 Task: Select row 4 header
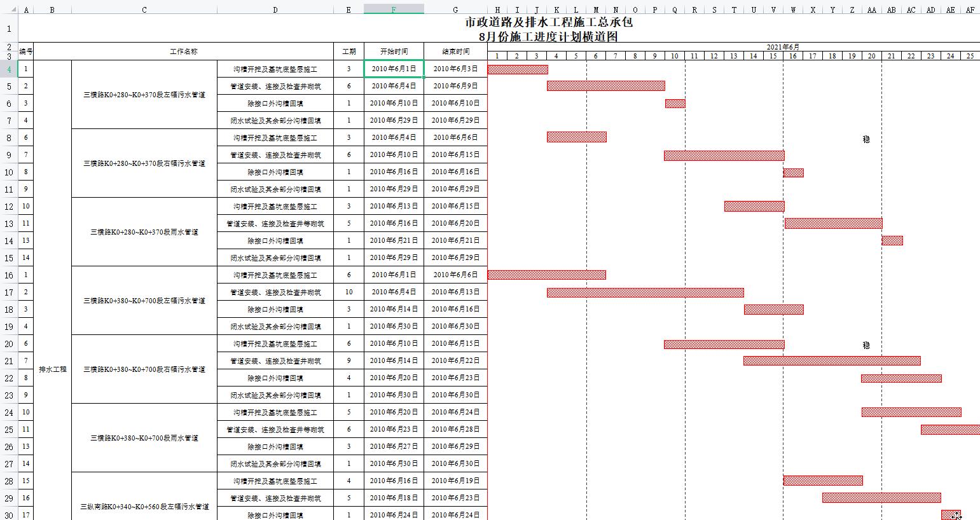click(9, 69)
